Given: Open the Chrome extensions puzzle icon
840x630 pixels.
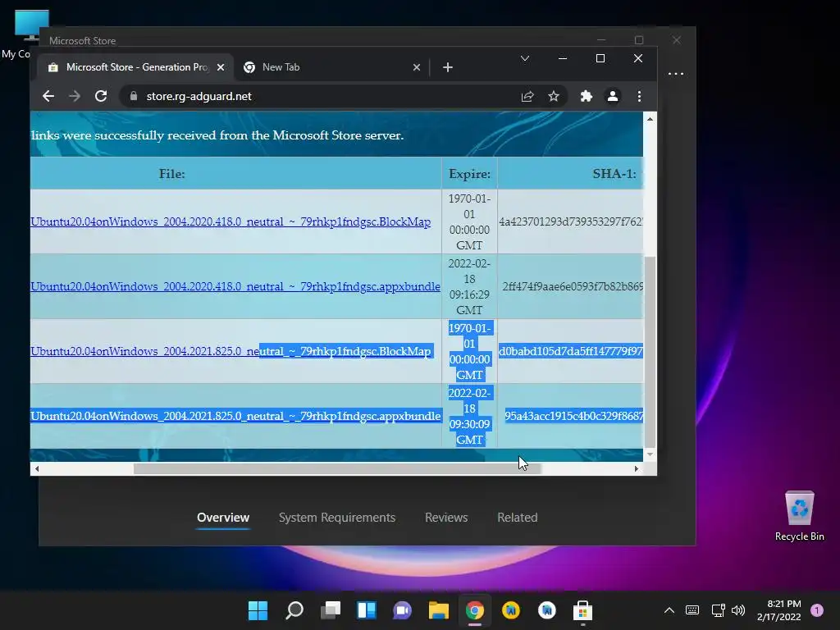Looking at the screenshot, I should coord(586,97).
